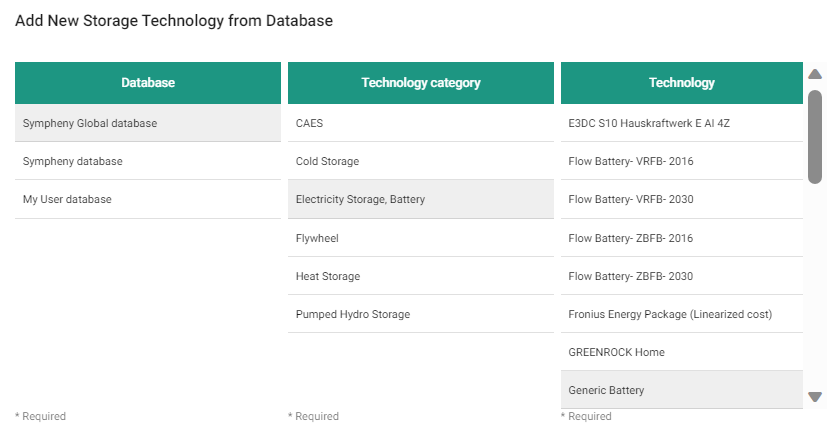Choose Cold Storage category

tap(420, 161)
